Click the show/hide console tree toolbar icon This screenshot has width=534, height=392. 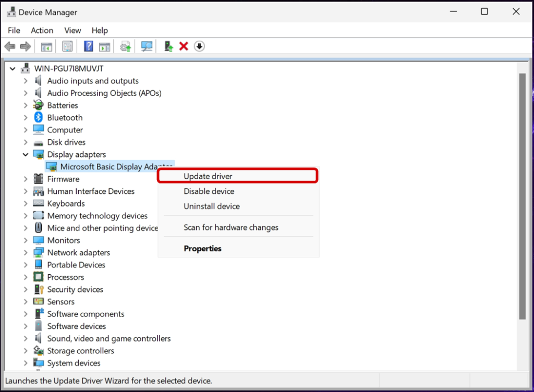pyautogui.click(x=47, y=46)
